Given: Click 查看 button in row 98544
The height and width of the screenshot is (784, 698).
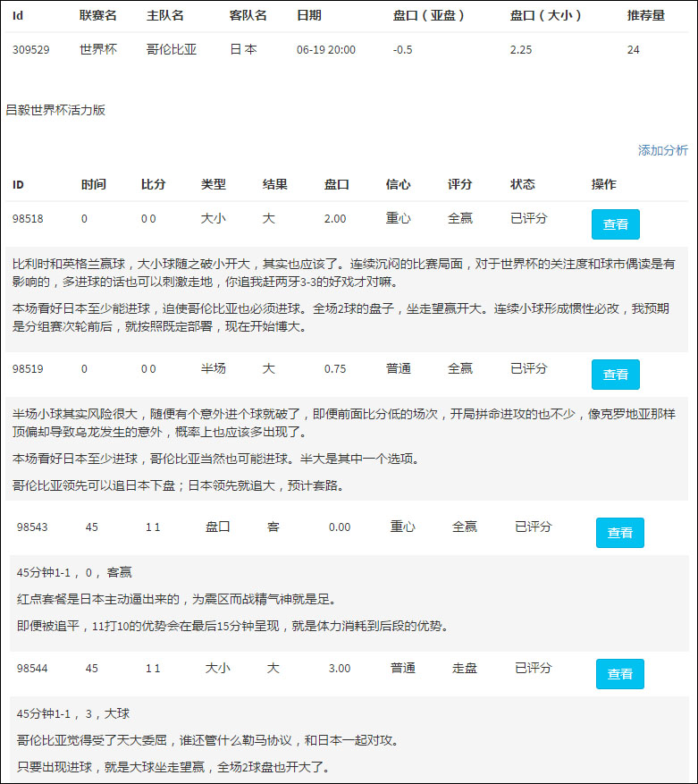Looking at the screenshot, I should click(x=620, y=674).
